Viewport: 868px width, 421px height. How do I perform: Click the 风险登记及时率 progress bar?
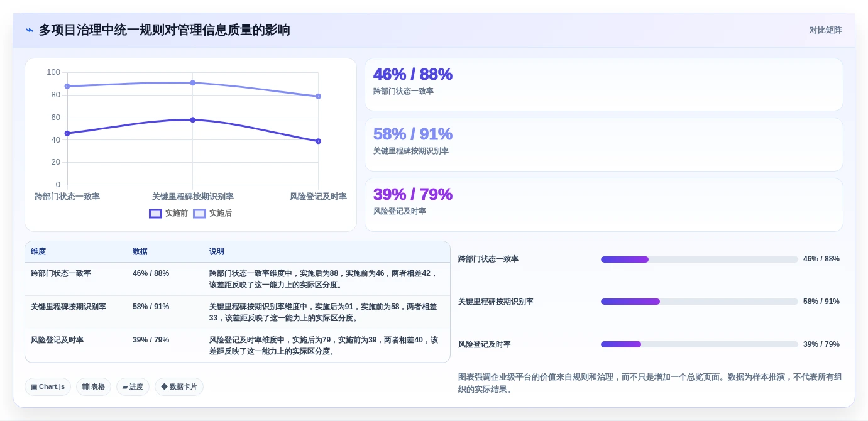point(700,344)
